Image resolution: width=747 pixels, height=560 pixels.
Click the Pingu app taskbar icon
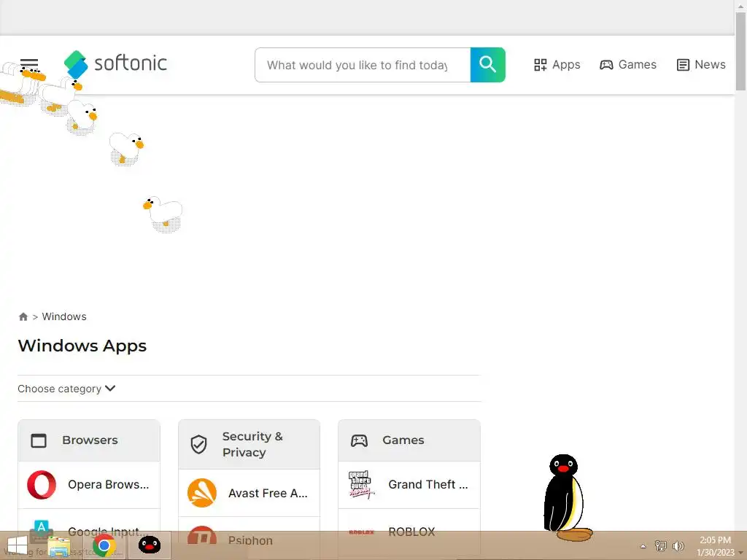tap(149, 545)
